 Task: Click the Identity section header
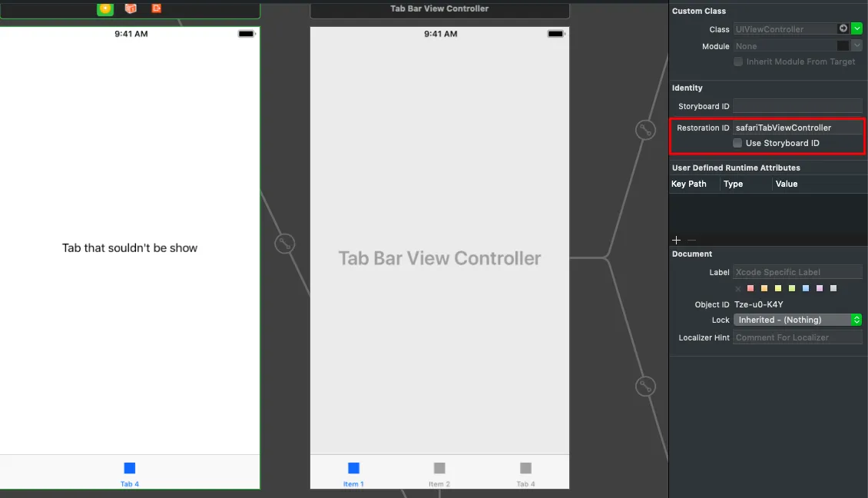[x=687, y=88]
